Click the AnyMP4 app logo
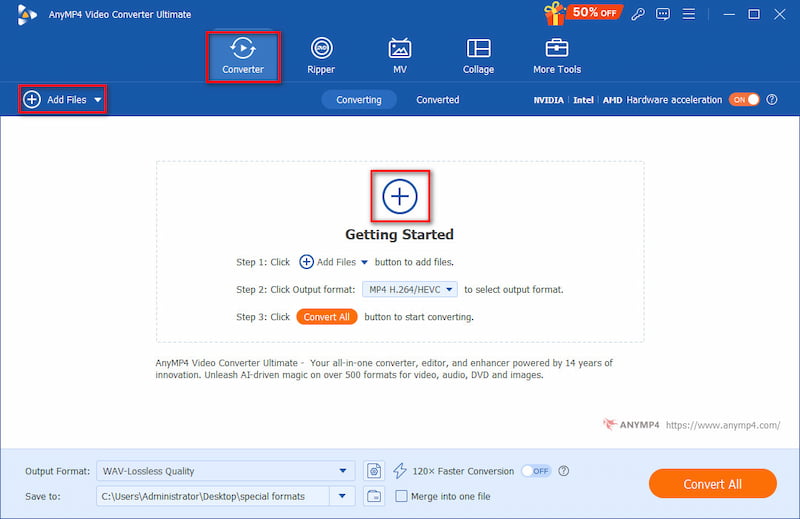The width and height of the screenshot is (800, 519). point(26,14)
